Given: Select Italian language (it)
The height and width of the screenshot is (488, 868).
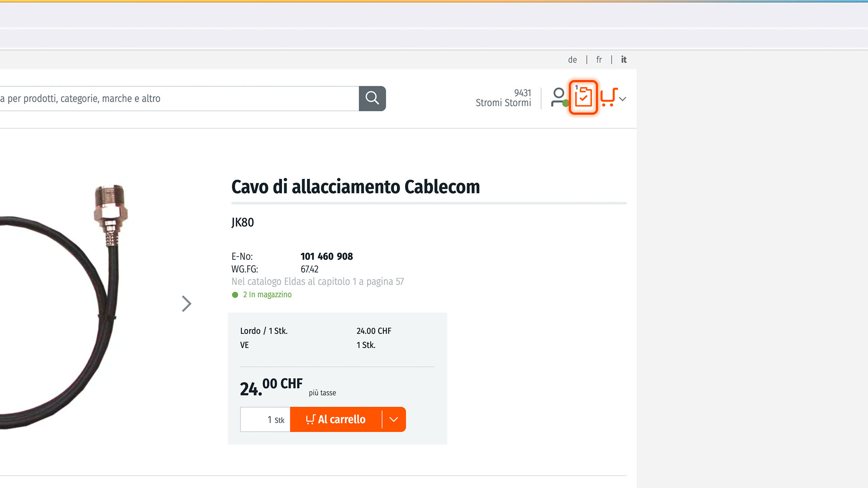Looking at the screenshot, I should (x=624, y=60).
